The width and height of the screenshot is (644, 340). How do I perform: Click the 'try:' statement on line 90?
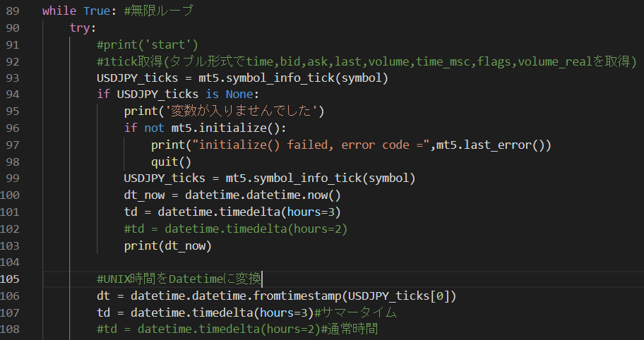coord(83,28)
